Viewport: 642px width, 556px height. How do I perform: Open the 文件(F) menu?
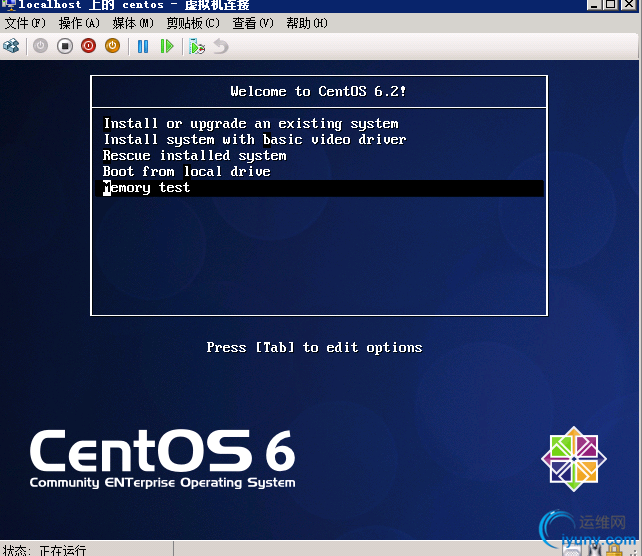click(25, 23)
